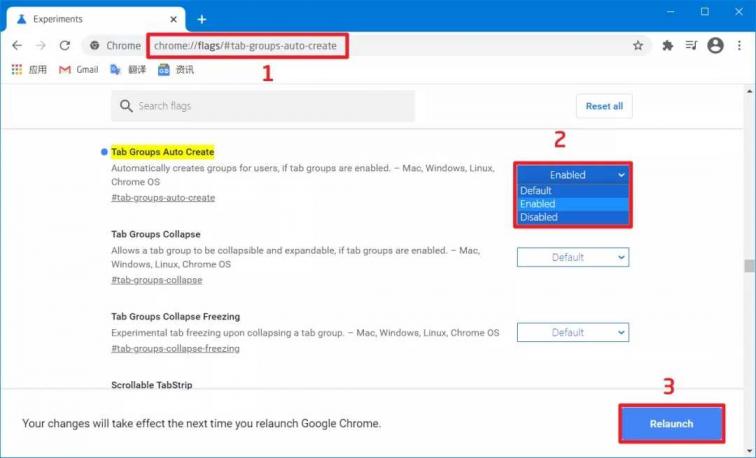This screenshot has width=756, height=458.
Task: Click the Chrome site info icon in address bar
Action: (95, 45)
